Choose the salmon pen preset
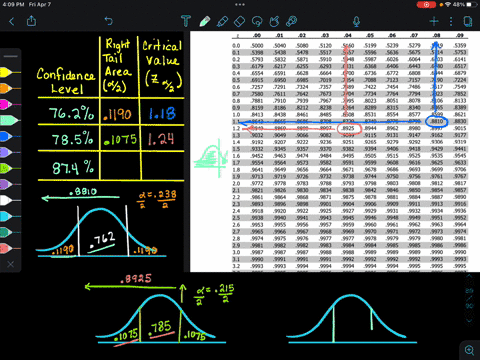The image size is (480, 360). point(9,248)
